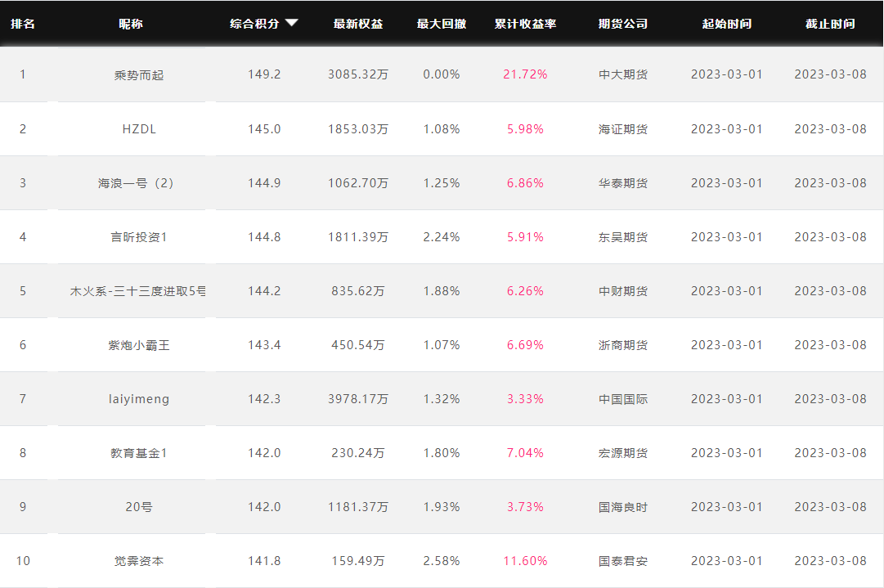The height and width of the screenshot is (588, 884).
Task: Click cumulative return 7.04%
Action: (x=526, y=453)
